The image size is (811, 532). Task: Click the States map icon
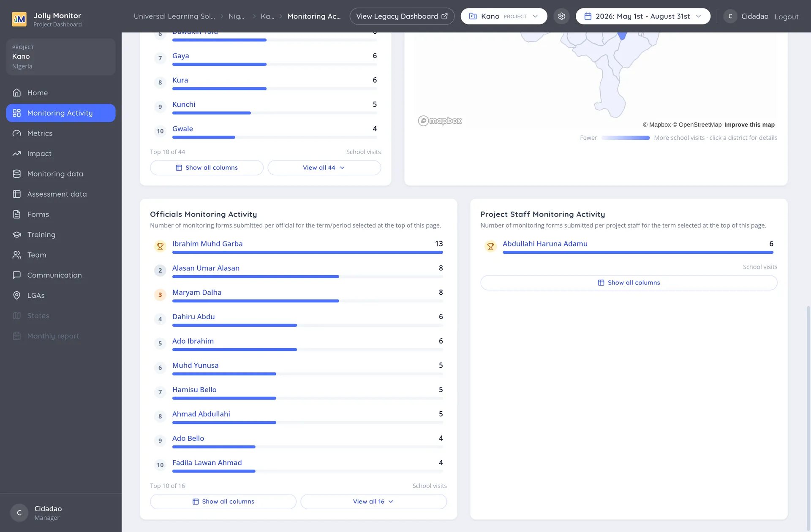click(17, 315)
